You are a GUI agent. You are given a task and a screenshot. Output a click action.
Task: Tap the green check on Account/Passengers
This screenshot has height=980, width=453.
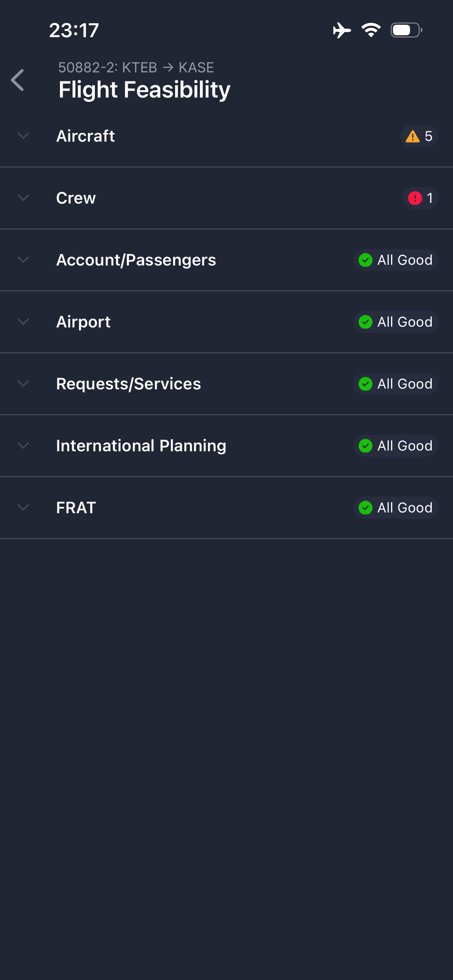click(x=365, y=260)
